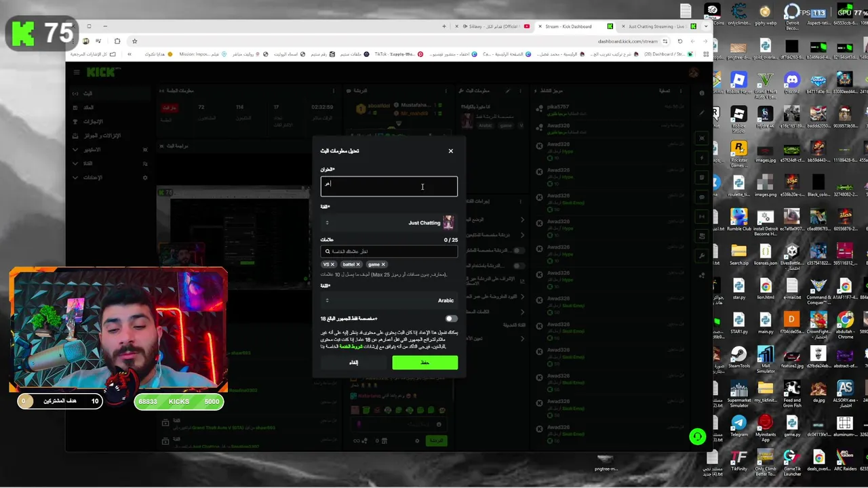Switch to the Sillawy Official browser tab
This screenshot has height=488, width=868.
(492, 26)
